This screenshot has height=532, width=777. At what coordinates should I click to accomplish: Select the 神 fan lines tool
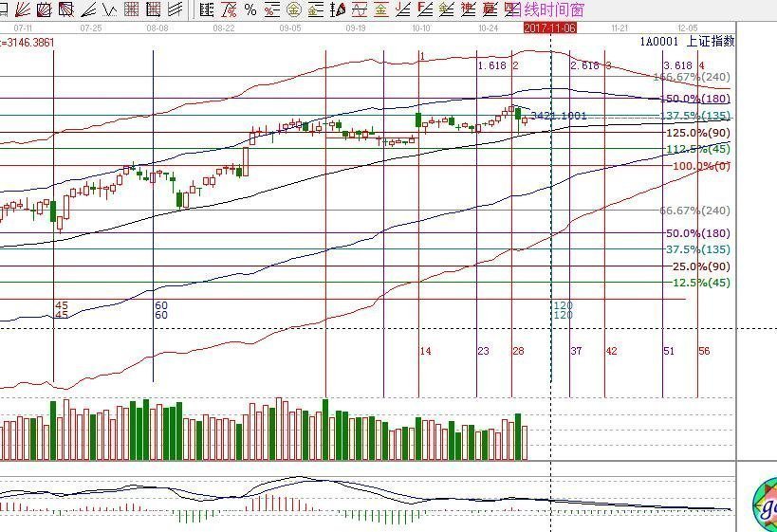469,9
